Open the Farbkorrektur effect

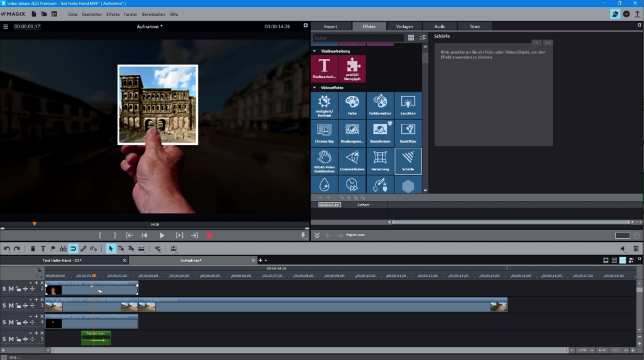(380, 105)
